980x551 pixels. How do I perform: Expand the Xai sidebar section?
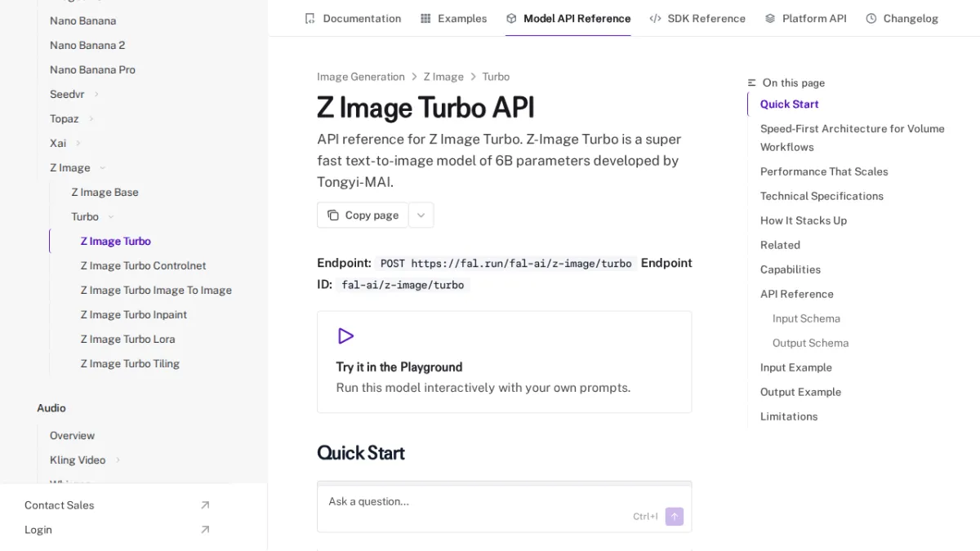click(x=78, y=144)
